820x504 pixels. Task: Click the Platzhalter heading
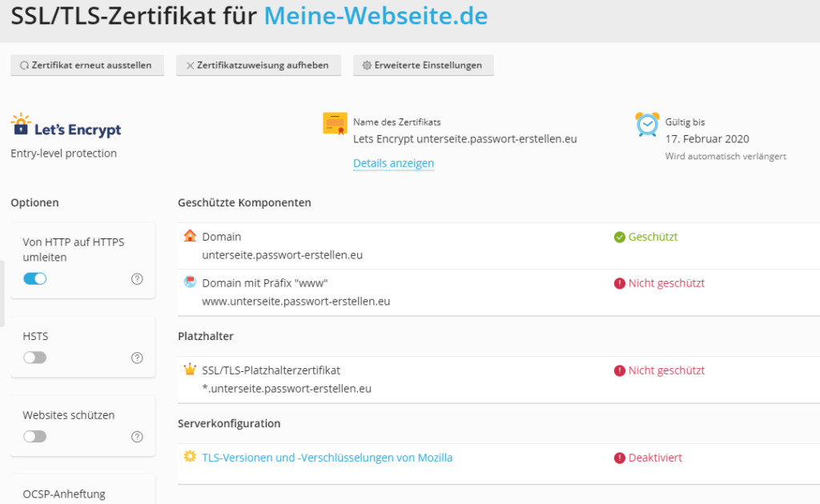(206, 336)
